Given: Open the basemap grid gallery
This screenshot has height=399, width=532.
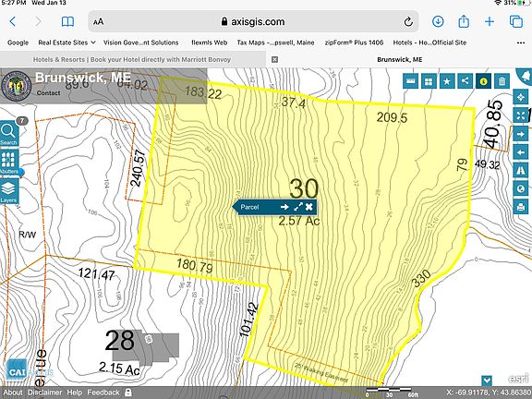Looking at the screenshot, I should (x=429, y=81).
